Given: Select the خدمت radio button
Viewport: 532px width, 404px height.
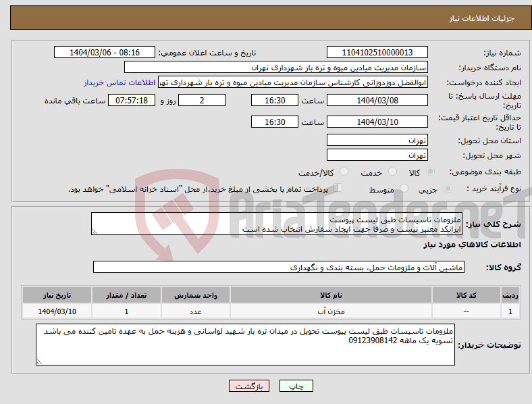Looking at the screenshot, I should point(392,172).
